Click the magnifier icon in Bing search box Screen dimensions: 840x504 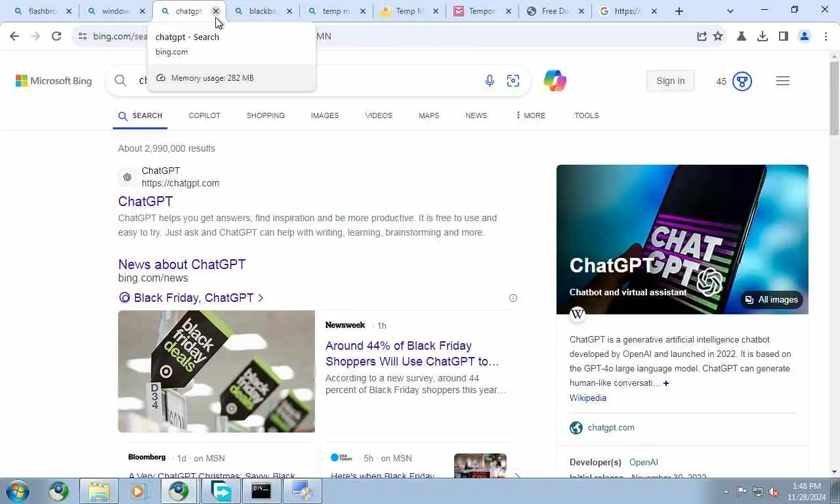tap(120, 81)
